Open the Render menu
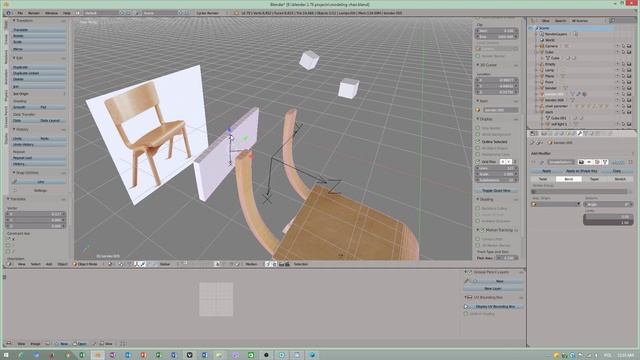Screen dimensions: 640x360 pos(33,13)
